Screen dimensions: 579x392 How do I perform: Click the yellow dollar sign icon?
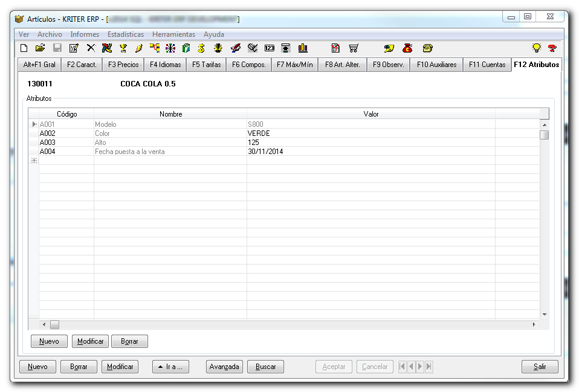coord(201,48)
